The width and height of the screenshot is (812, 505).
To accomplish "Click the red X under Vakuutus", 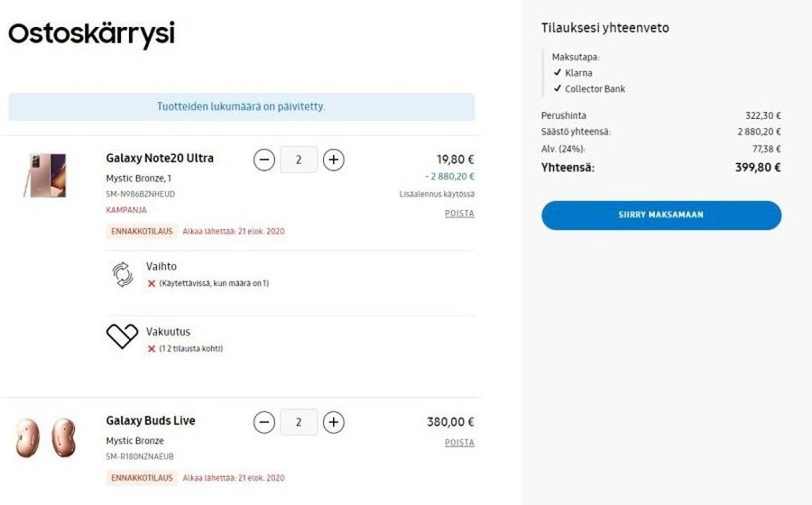I will [152, 348].
